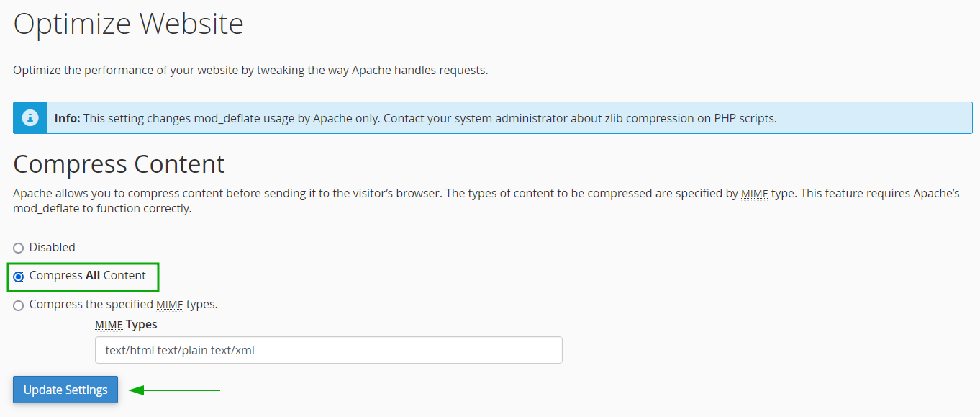Click the blue info banner message about mod_deflate
Screen dimensions: 980x417
click(493, 117)
